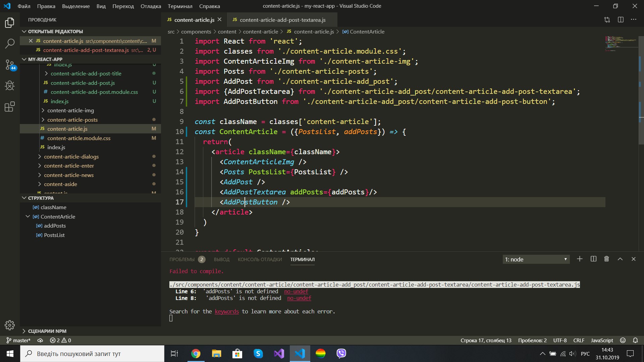This screenshot has width=644, height=362.
Task: Click the split editor right icon
Action: (x=621, y=20)
